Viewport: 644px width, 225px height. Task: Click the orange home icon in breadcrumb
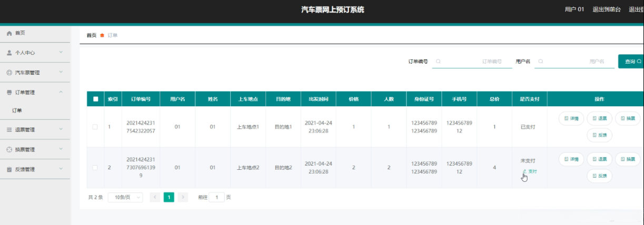click(102, 35)
